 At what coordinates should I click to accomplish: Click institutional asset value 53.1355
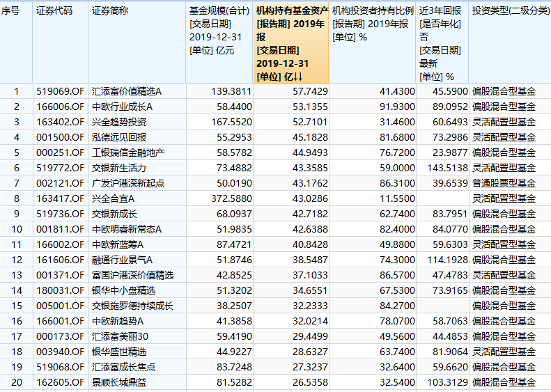coord(310,107)
